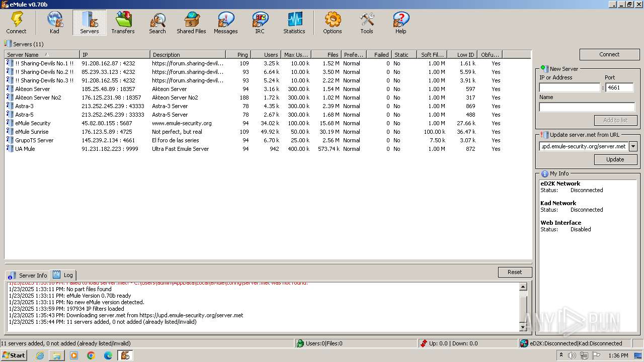Viewport: 644px width, 362px height.
Task: Select the Akteon Server No2 row
Action: [x=268, y=98]
